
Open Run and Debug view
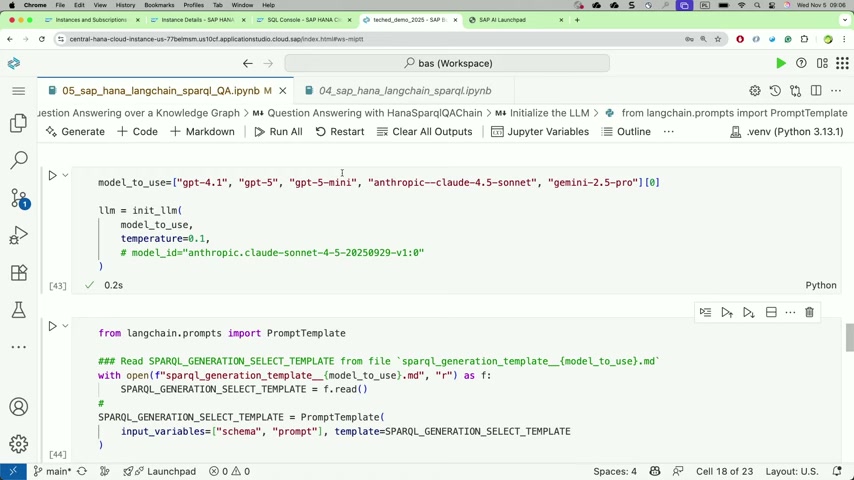[x=19, y=235]
